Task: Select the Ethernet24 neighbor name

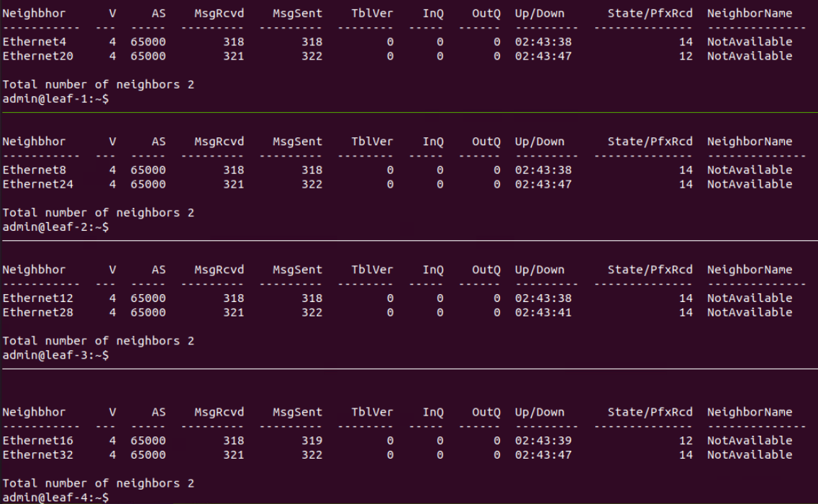Action: pos(38,184)
